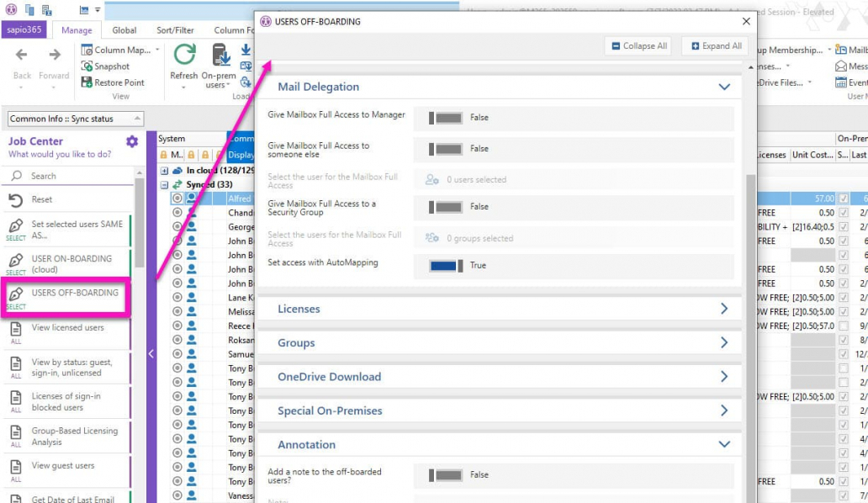Collapse the Synced (33) tree group
Screen dimensions: 868x503
pos(164,185)
